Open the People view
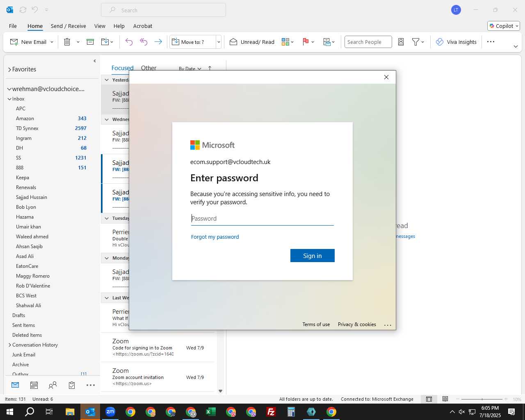The image size is (525, 420). 52,385
